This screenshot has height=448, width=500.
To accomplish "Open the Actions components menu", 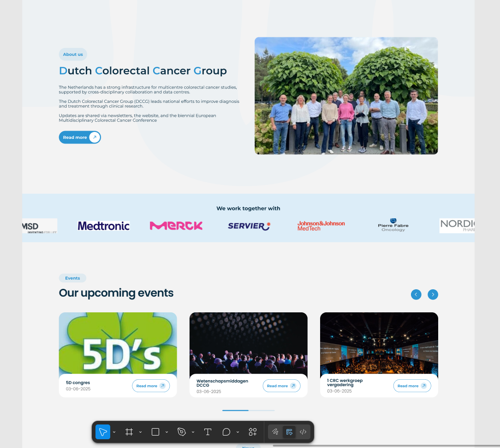I will [x=253, y=432].
